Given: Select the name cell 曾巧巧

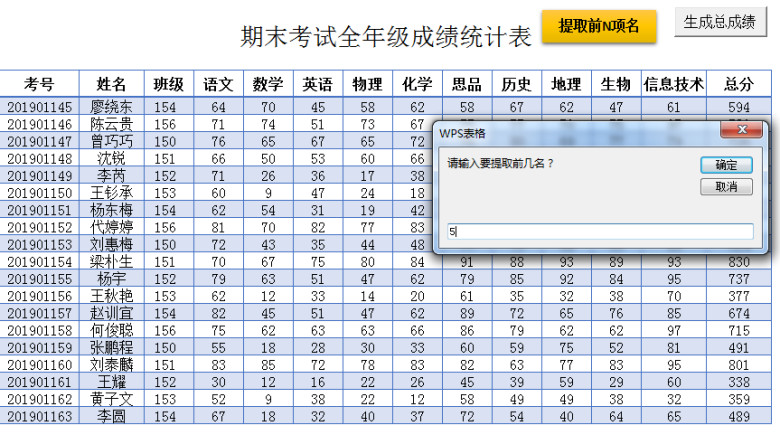Looking at the screenshot, I should tap(111, 141).
